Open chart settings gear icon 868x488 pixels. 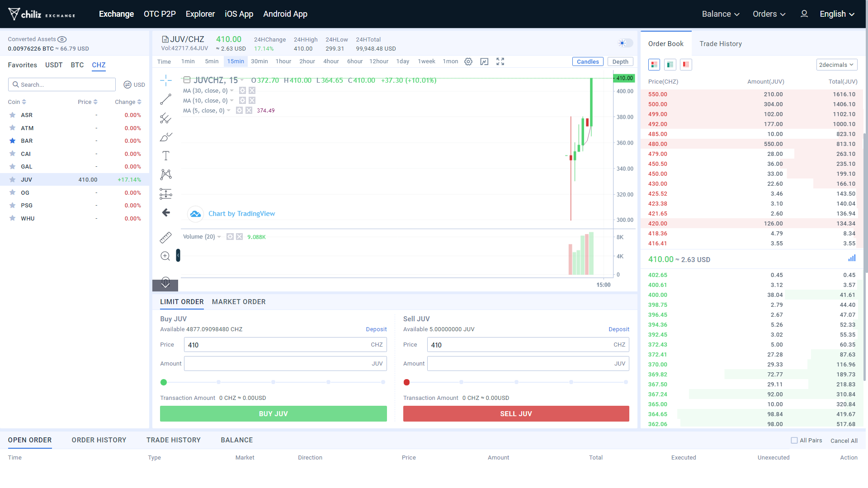(468, 61)
